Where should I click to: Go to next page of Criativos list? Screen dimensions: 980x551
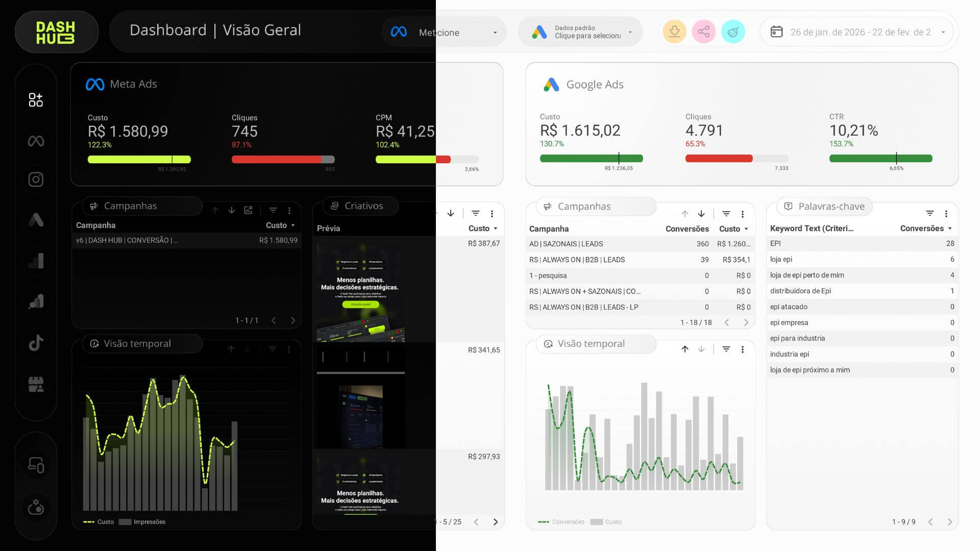point(495,522)
